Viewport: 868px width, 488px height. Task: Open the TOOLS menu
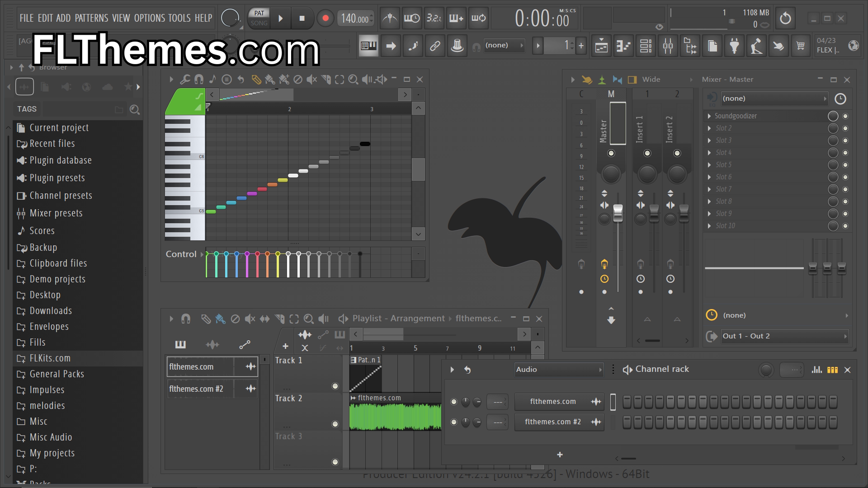pyautogui.click(x=179, y=18)
